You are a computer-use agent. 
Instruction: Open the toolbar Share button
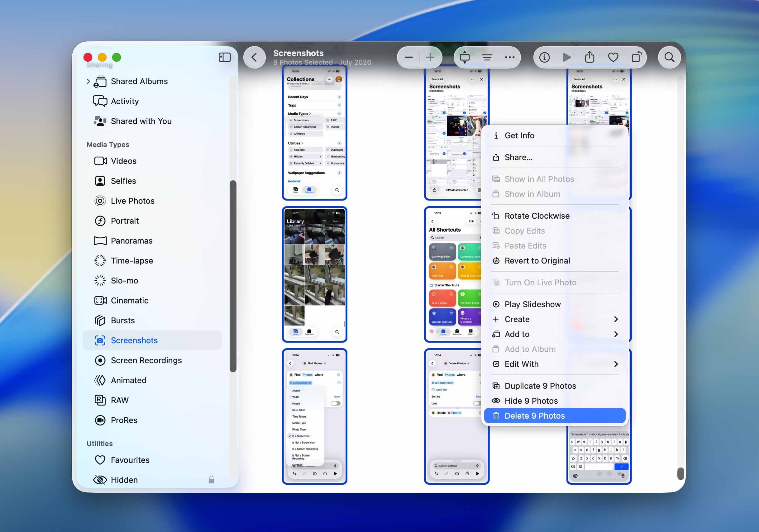click(590, 58)
